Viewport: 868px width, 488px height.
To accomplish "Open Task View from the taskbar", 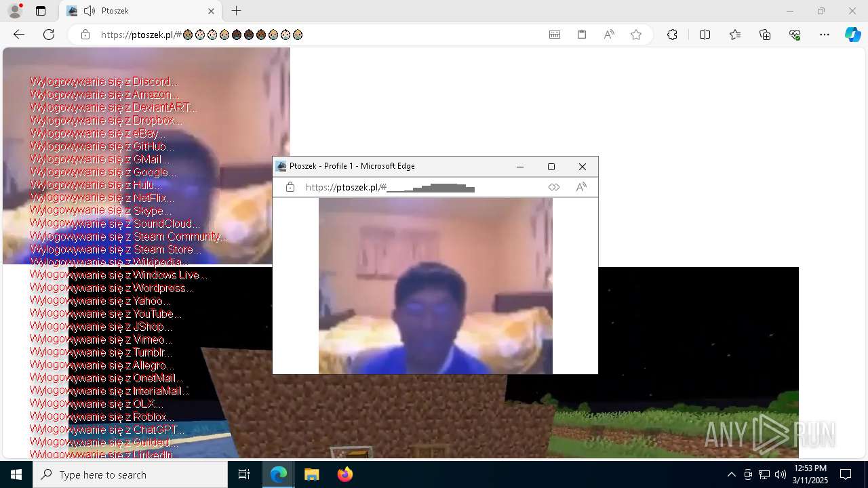I will coord(244,474).
